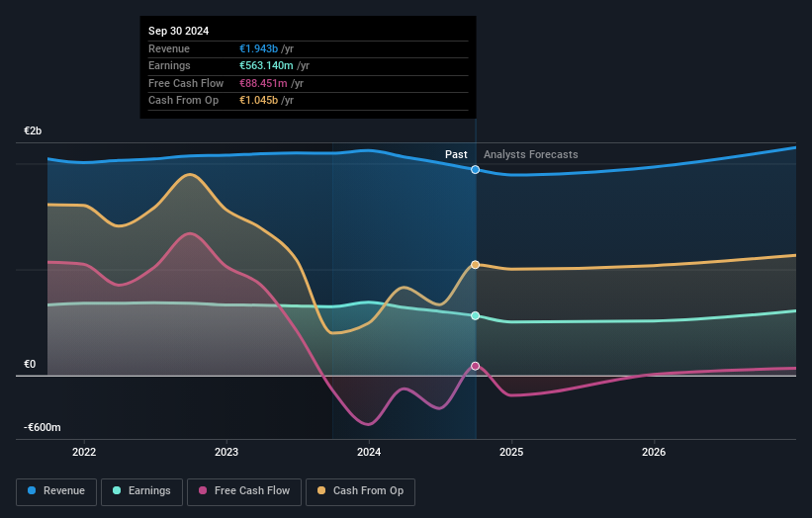
Task: Click the Free Cash Flow row label in tooltip
Action: 186,83
